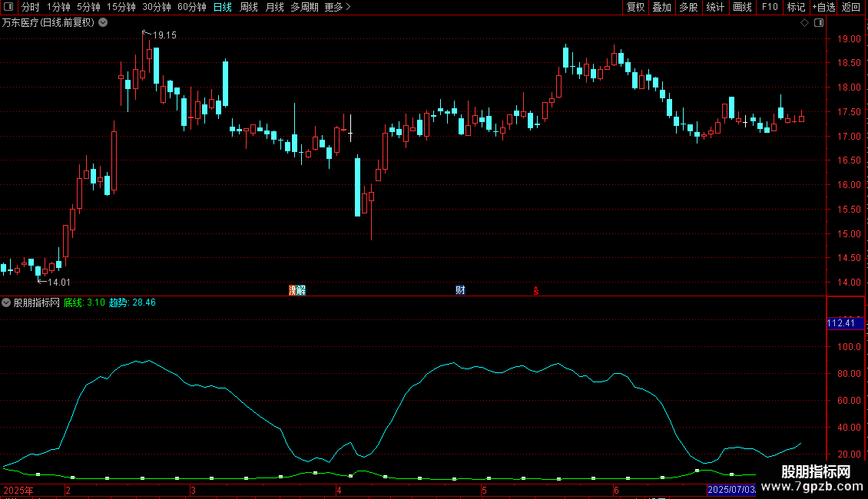Open the F10 company info
The width and height of the screenshot is (868, 499).
(770, 7)
